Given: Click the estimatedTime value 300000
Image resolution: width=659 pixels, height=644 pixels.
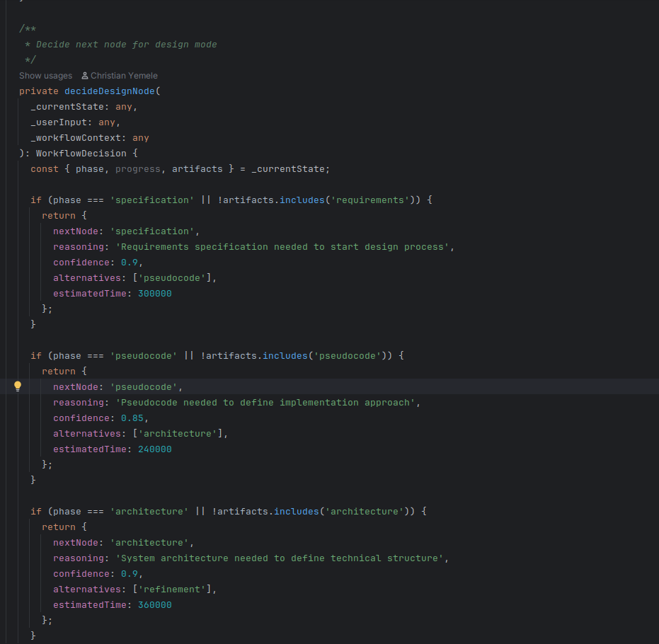Looking at the screenshot, I should pos(154,294).
